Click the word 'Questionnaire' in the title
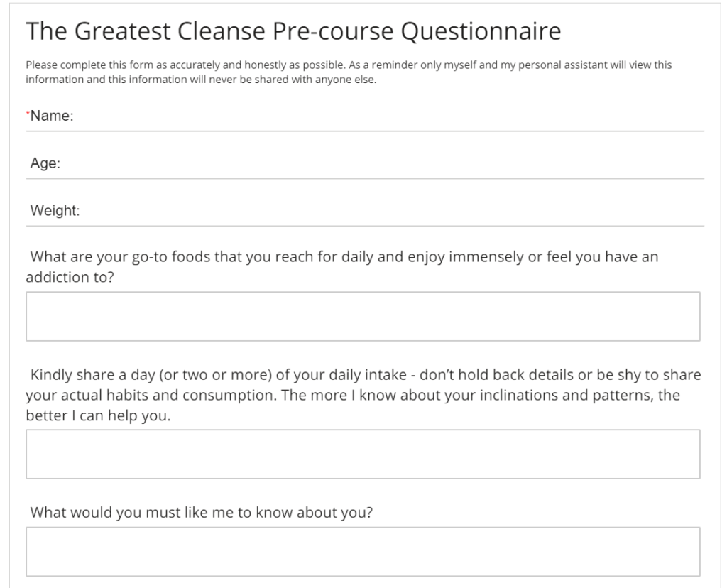 [x=481, y=31]
